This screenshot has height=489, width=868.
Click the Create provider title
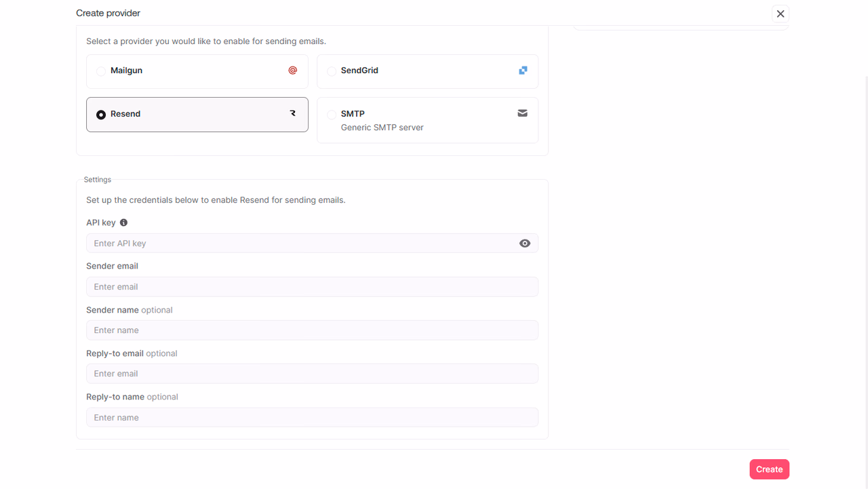tap(108, 13)
